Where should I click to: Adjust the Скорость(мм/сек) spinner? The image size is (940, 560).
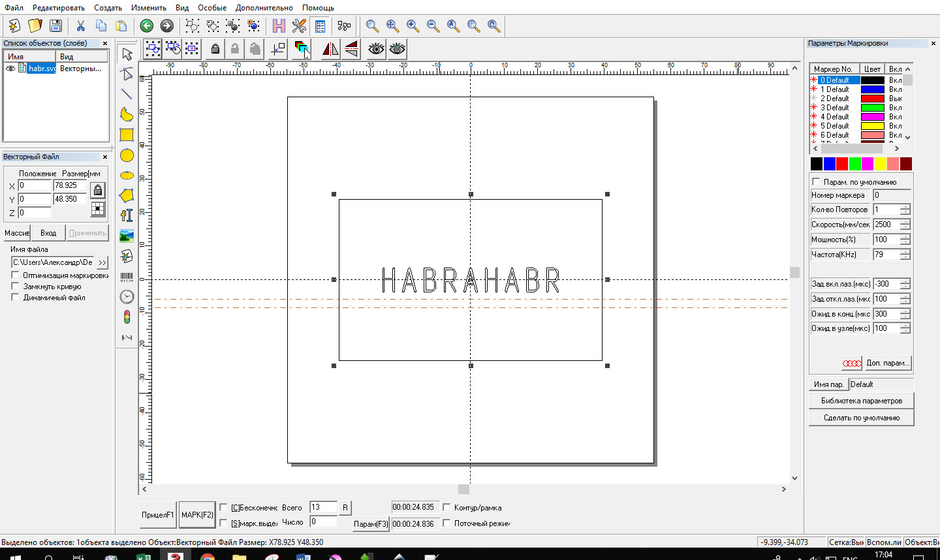[905, 225]
